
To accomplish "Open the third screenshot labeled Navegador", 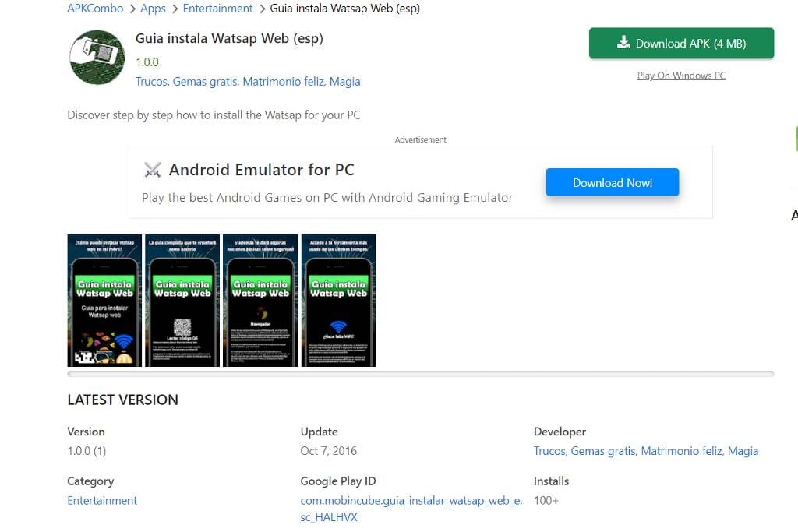I will click(260, 300).
